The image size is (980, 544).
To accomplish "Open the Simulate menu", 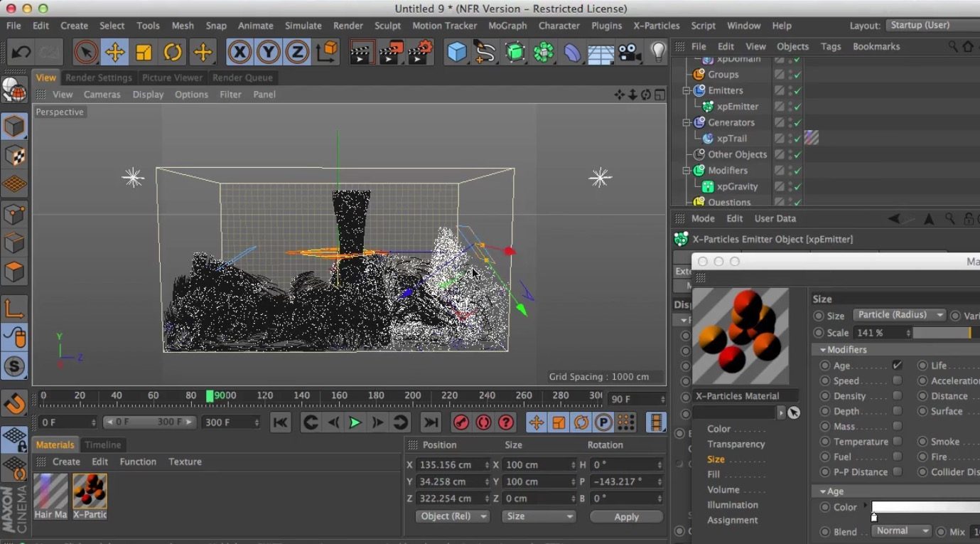I will [x=303, y=26].
